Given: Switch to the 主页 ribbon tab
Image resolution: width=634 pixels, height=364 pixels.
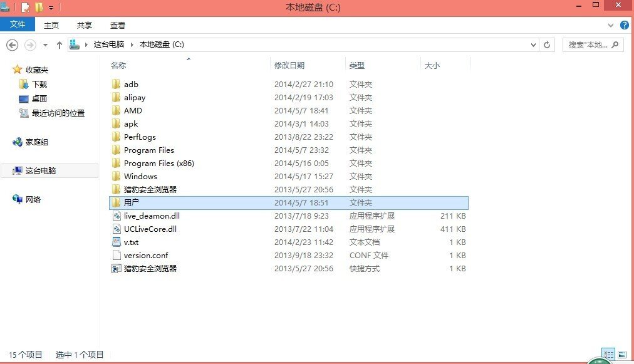Looking at the screenshot, I should (51, 25).
